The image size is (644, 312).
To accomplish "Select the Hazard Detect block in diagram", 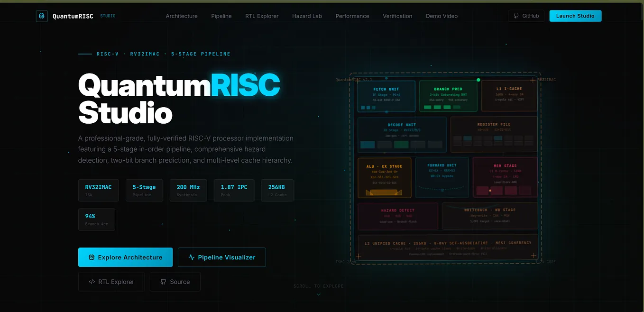I will [398, 216].
